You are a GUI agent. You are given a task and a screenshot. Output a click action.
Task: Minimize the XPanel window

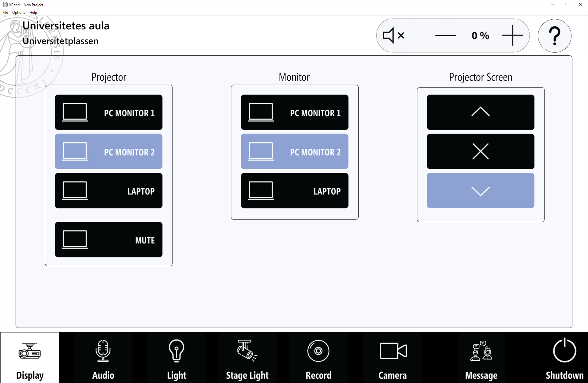click(x=553, y=5)
